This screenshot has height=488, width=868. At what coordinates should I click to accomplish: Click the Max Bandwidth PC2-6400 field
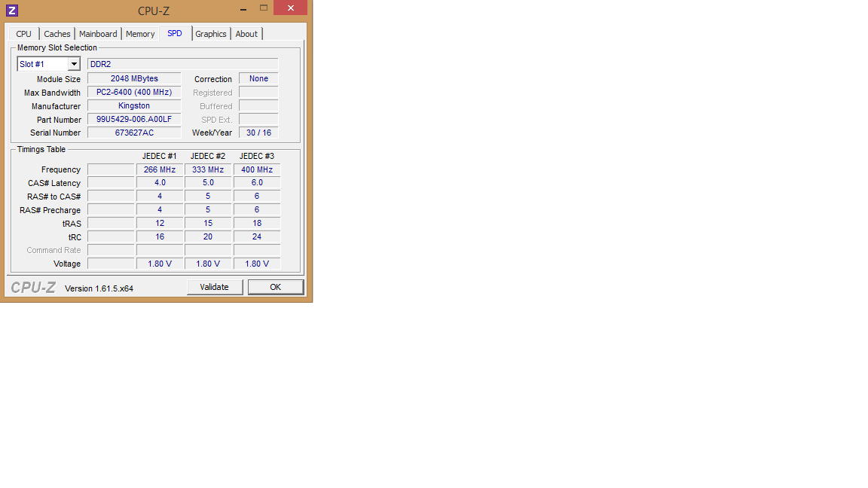[x=134, y=92]
